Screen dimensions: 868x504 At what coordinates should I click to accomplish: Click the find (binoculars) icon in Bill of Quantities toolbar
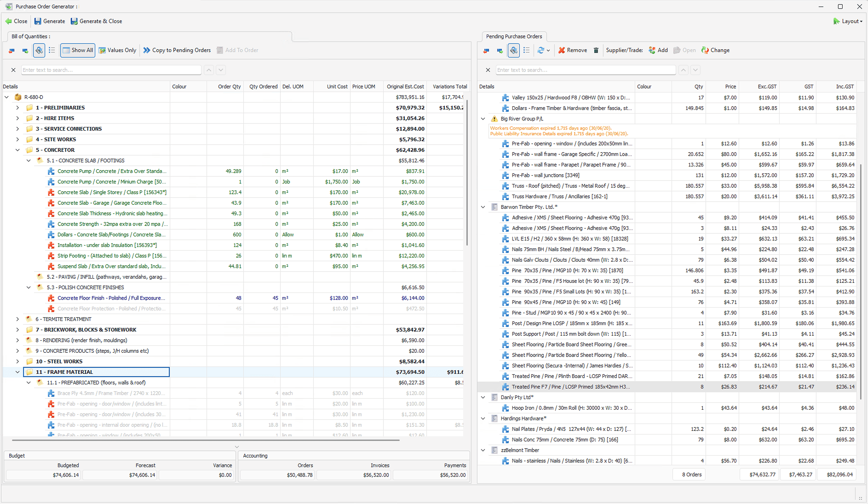click(x=39, y=50)
